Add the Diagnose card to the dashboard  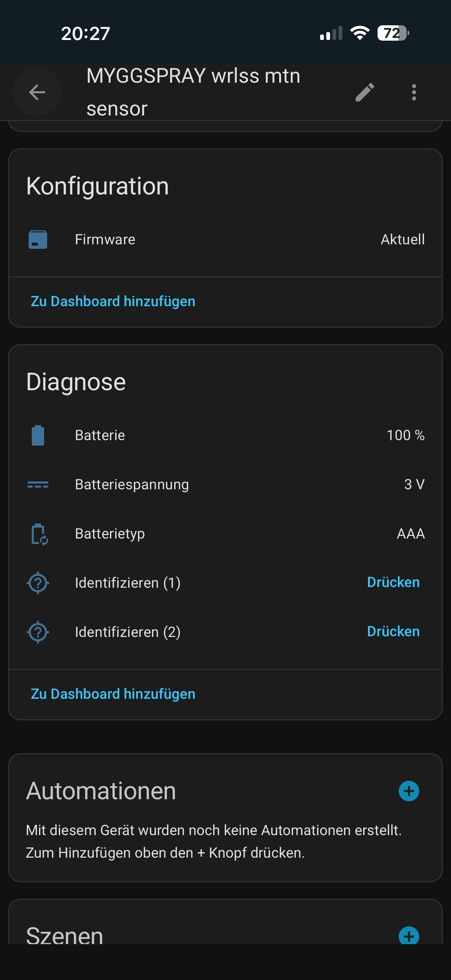(x=113, y=694)
